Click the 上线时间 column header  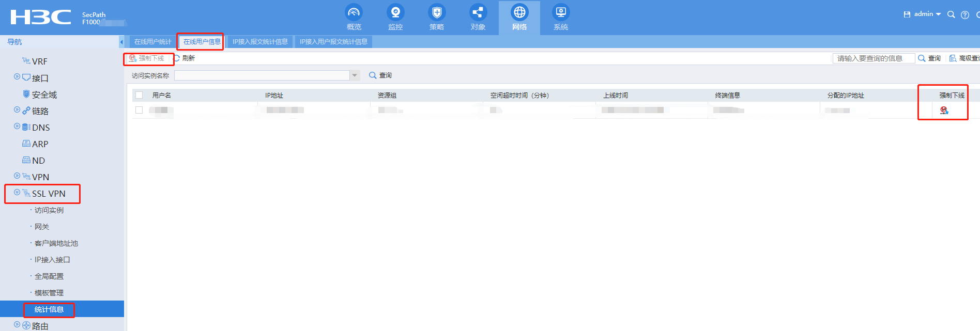(x=616, y=96)
